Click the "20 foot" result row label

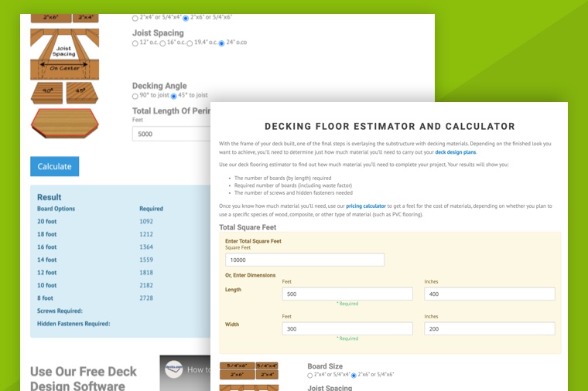[x=47, y=221]
